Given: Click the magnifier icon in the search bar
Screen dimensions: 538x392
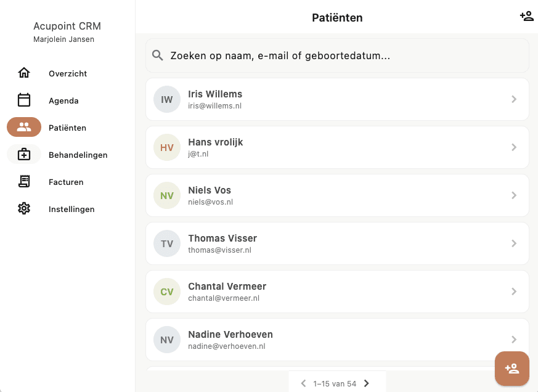Looking at the screenshot, I should (158, 55).
